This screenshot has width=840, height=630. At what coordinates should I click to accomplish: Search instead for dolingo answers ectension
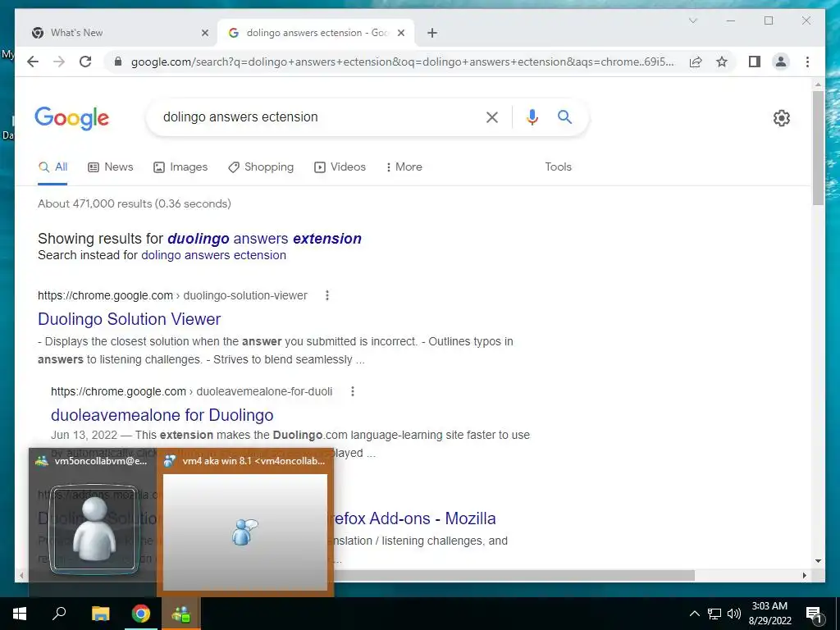[213, 256]
